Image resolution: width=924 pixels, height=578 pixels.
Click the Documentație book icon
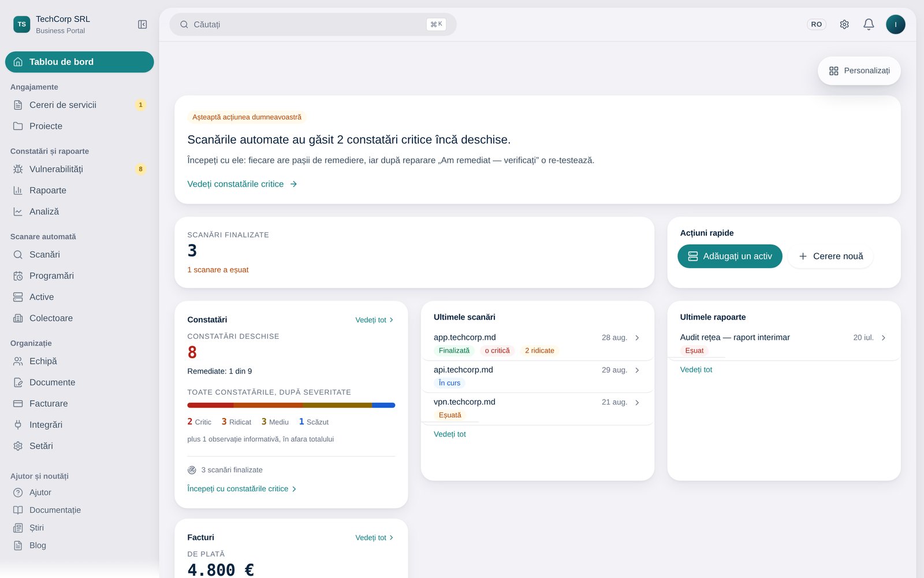click(18, 510)
